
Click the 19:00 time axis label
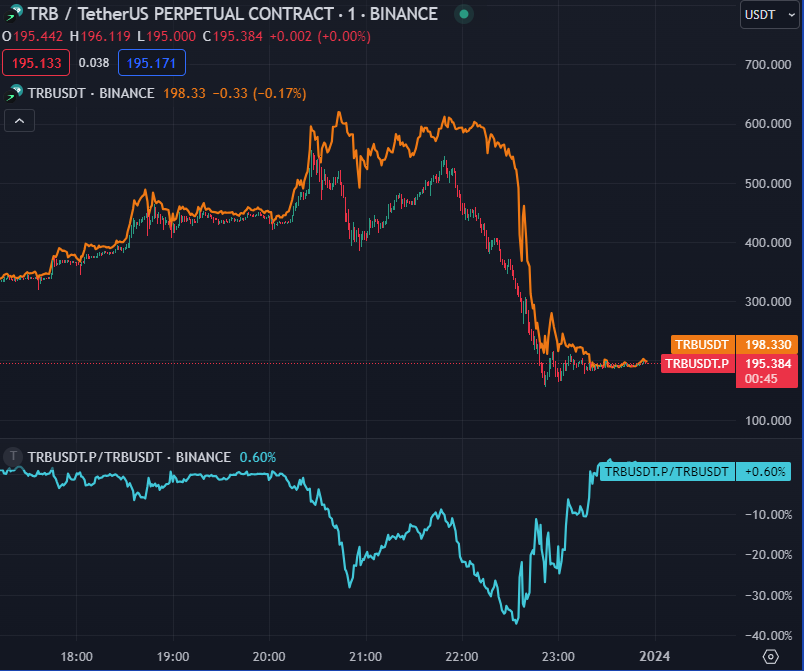[x=173, y=657]
